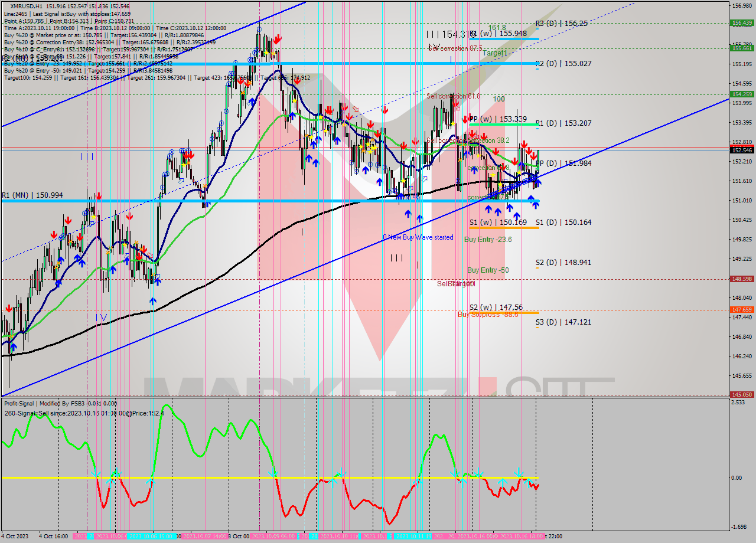Image resolution: width=756 pixels, height=543 pixels.
Task: Select the thick cyan R1 (MN) 150.994 line
Action: pyautogui.click(x=236, y=201)
